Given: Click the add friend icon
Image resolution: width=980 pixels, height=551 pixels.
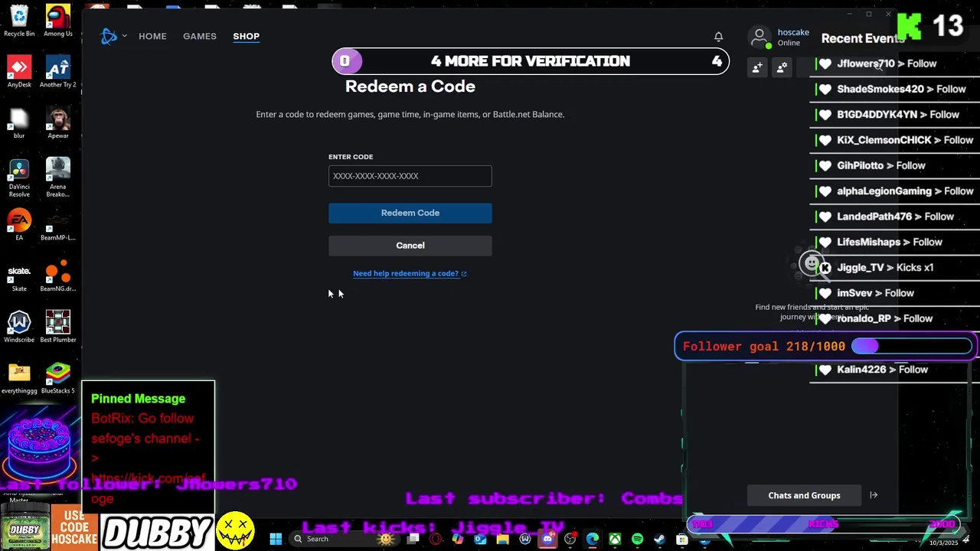Looking at the screenshot, I should pos(756,68).
